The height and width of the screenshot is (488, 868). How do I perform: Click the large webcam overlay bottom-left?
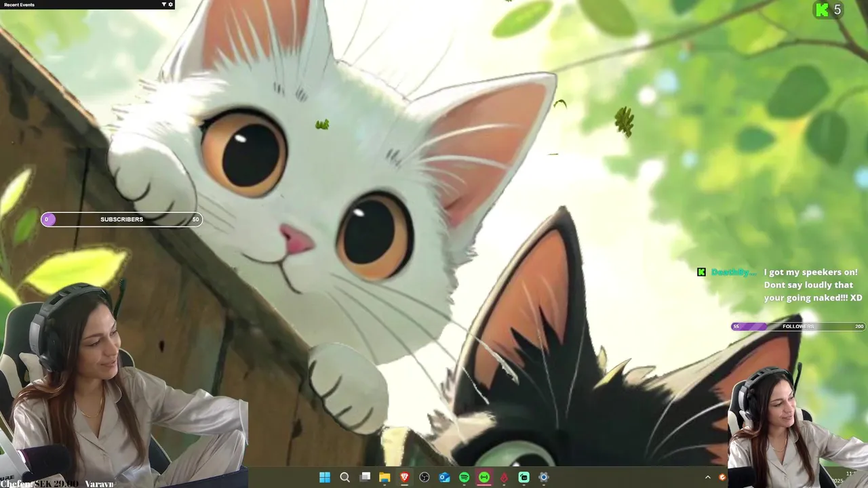[123, 386]
